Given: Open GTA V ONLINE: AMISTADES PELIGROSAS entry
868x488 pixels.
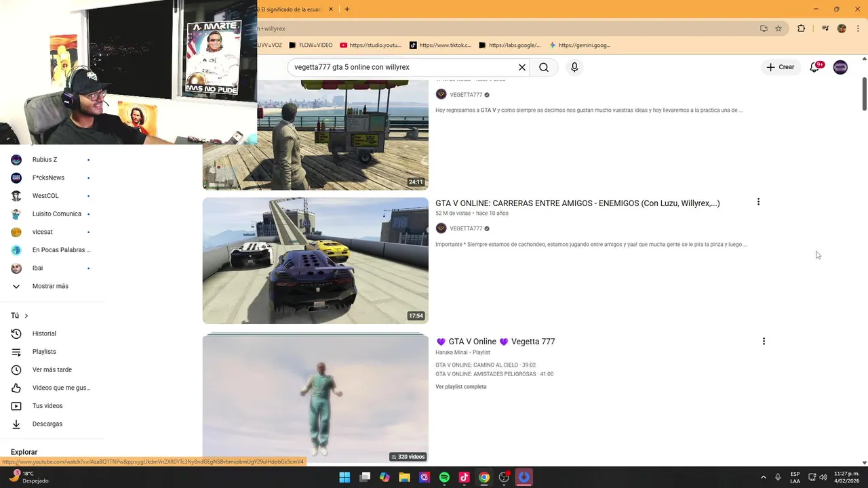Looking at the screenshot, I should (494, 374).
